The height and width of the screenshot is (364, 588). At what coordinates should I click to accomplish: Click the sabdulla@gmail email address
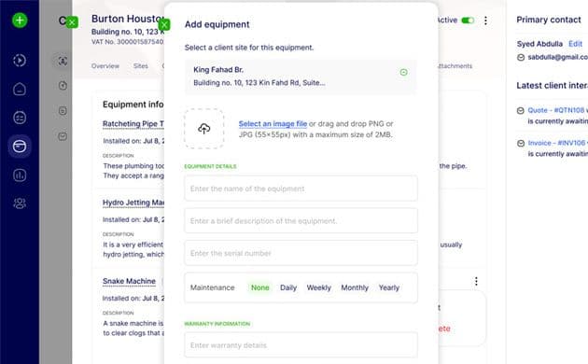tap(557, 57)
